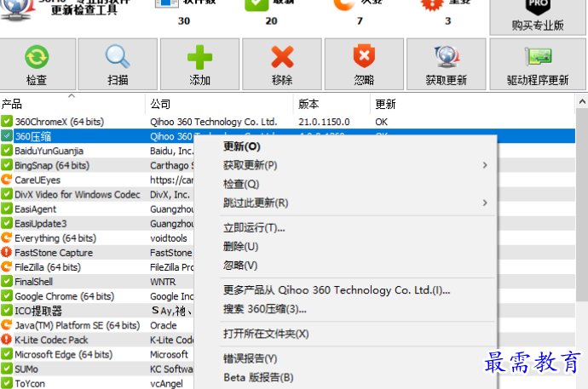The height and width of the screenshot is (389, 588).
Task: Click the orange update icon beside FileZilla
Action: point(6,267)
